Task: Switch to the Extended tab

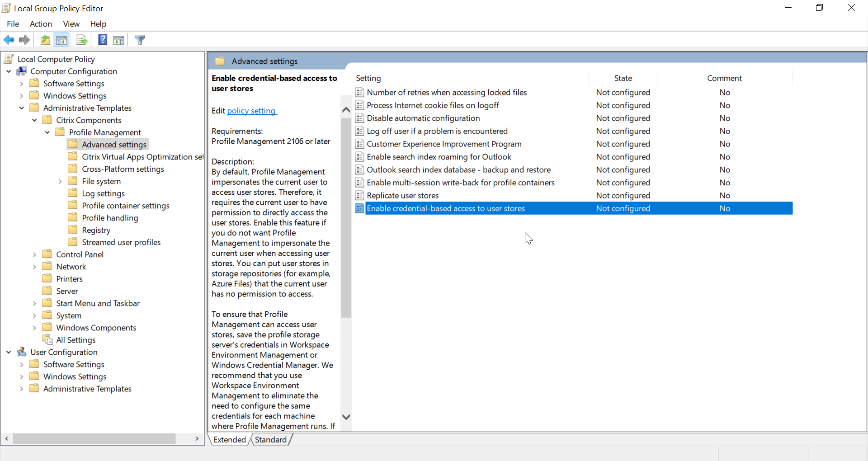Action: (x=230, y=439)
